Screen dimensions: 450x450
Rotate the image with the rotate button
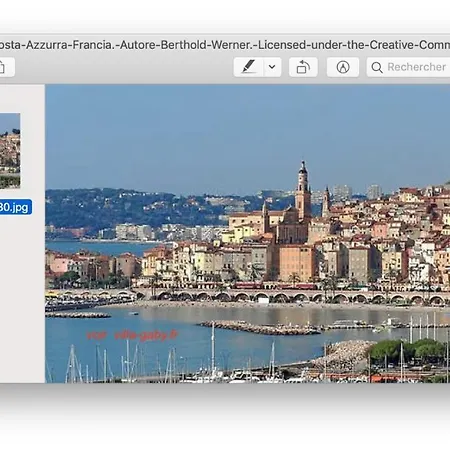coord(303,67)
